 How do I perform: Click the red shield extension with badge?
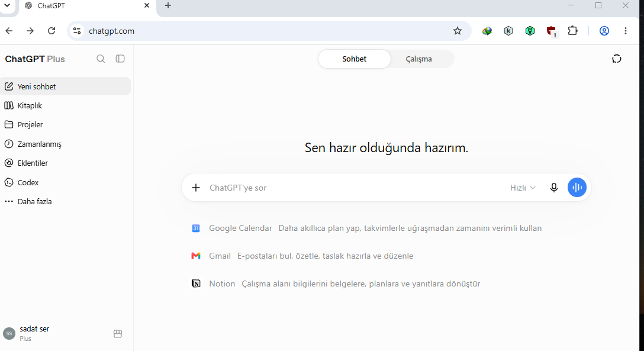551,31
